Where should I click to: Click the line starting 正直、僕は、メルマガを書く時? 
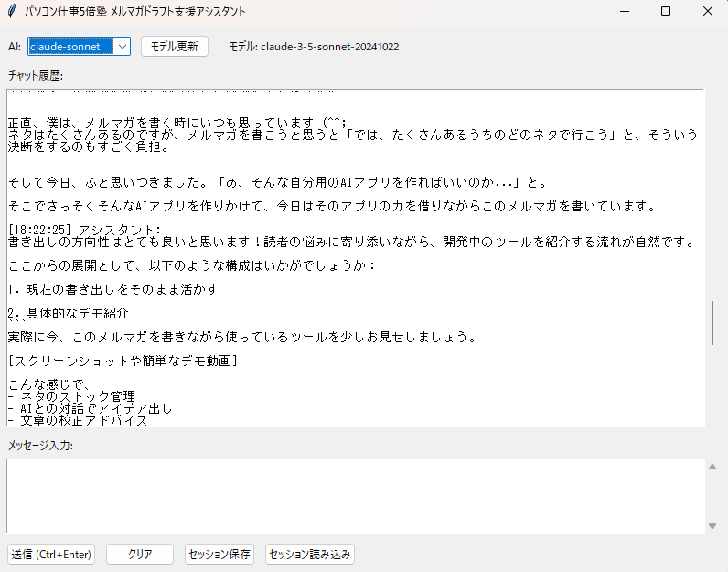pos(177,123)
